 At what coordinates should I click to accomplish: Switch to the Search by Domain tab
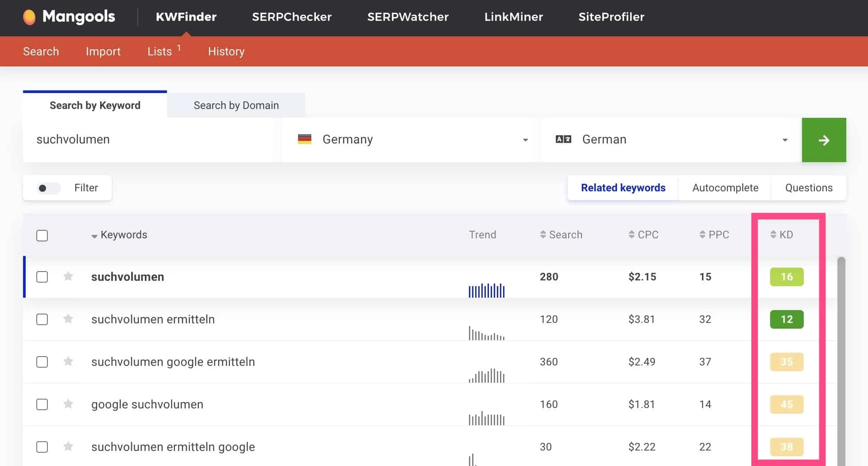pos(236,105)
